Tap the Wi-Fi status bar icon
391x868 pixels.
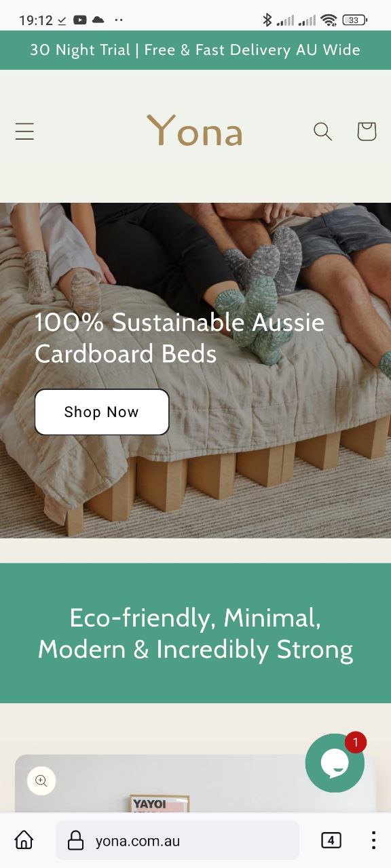[x=329, y=20]
